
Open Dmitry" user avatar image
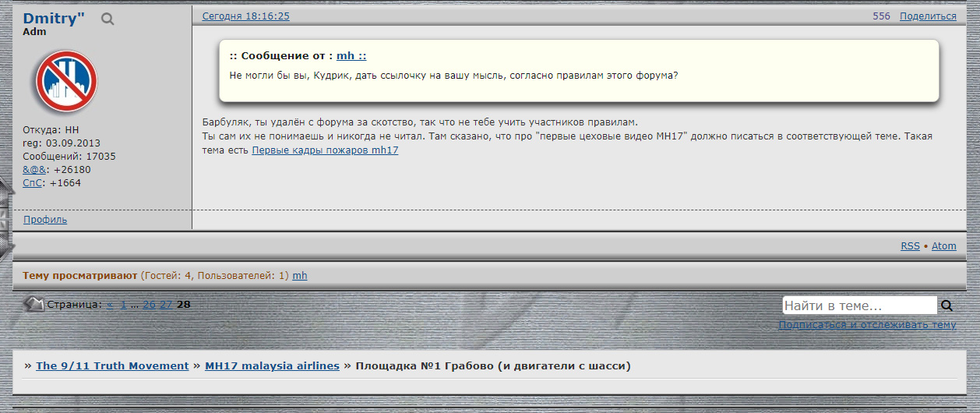(x=65, y=82)
